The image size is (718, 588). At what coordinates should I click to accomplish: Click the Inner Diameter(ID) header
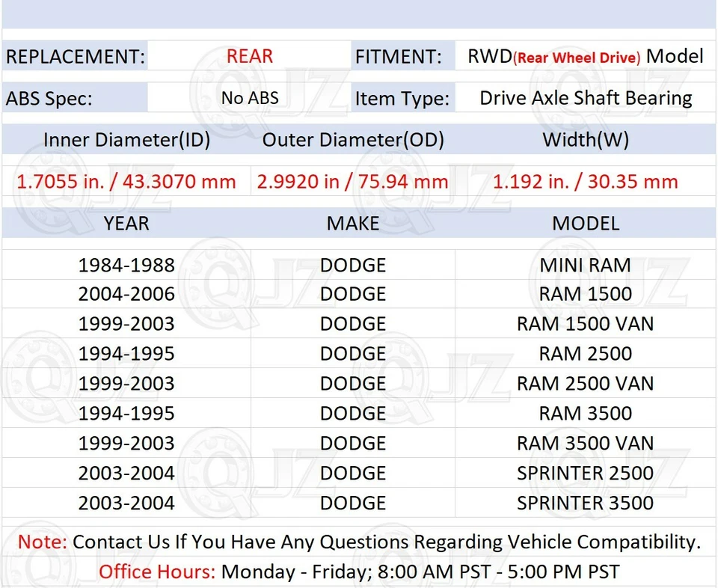(127, 140)
